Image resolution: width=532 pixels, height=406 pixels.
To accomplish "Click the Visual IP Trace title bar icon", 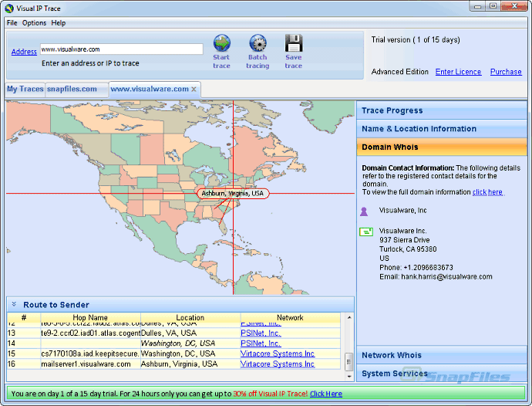I will (9, 8).
